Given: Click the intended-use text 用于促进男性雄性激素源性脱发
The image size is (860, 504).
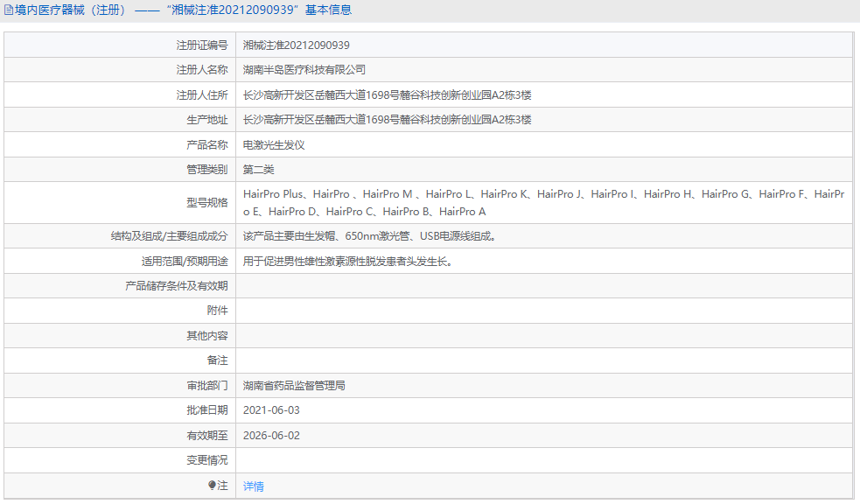Looking at the screenshot, I should click(x=347, y=261).
